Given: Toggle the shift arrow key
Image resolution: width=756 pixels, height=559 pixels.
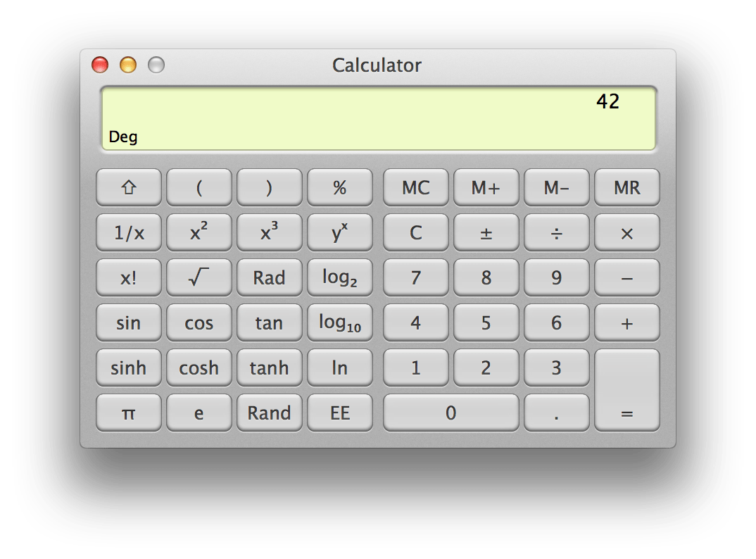Looking at the screenshot, I should click(x=129, y=187).
